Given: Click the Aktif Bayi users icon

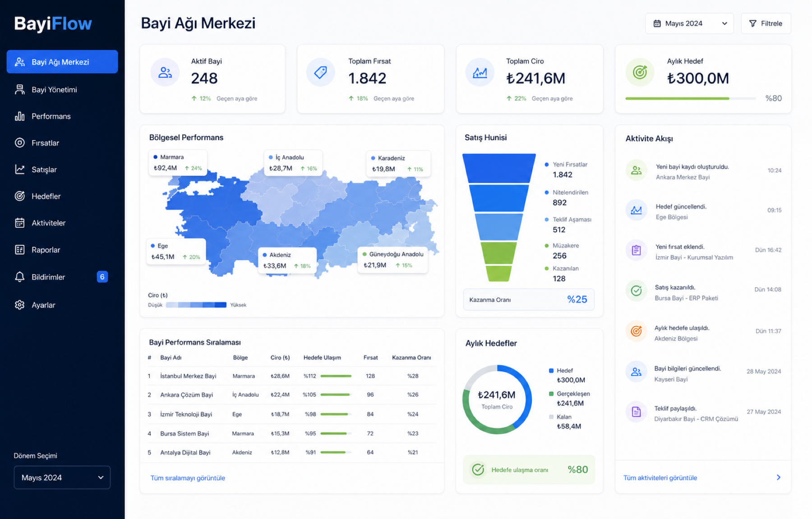Looking at the screenshot, I should [x=165, y=72].
